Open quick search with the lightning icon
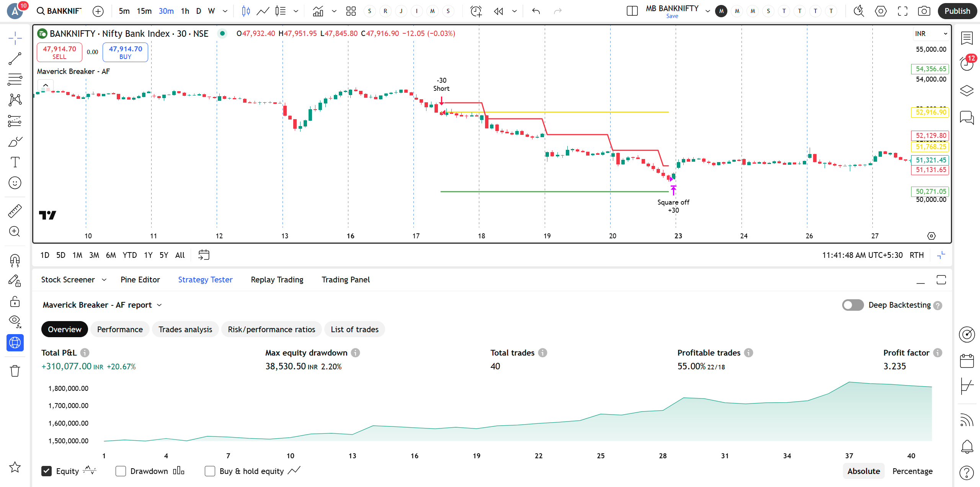Viewport: 980px width, 487px height. click(x=859, y=11)
